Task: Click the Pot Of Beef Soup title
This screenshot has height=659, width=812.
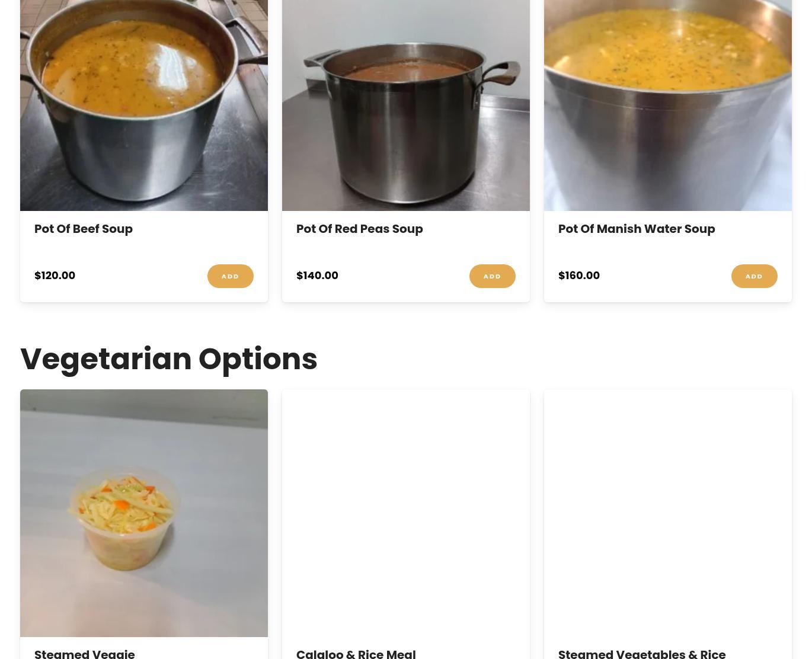Action: click(84, 229)
